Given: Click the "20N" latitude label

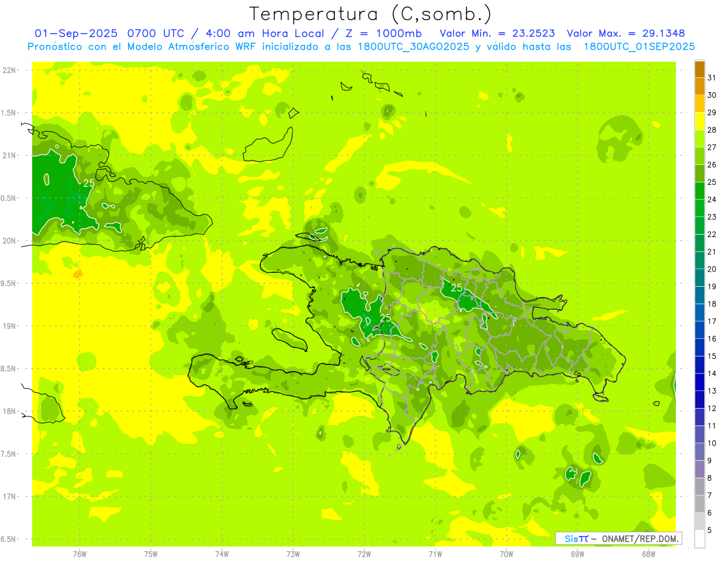Looking at the screenshot, I should [10, 241].
